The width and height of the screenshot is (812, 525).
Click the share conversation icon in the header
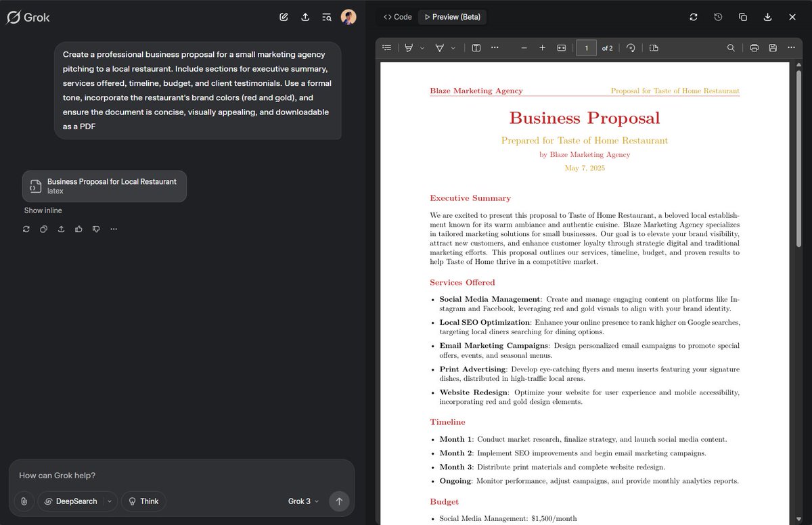(x=305, y=17)
